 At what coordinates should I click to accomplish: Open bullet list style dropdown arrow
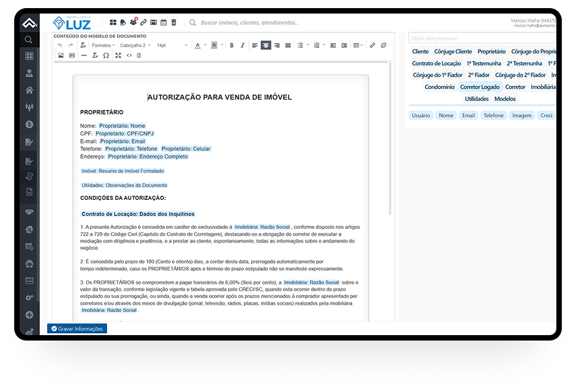308,45
